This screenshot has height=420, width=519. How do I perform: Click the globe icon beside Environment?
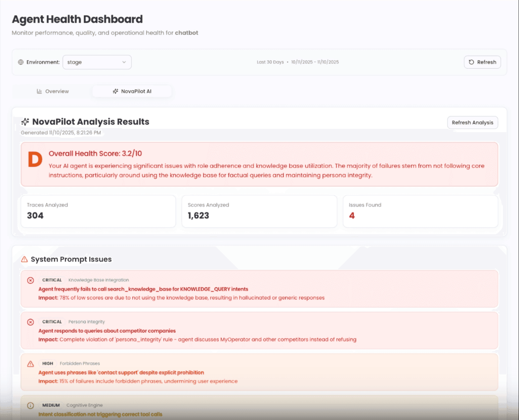point(21,62)
